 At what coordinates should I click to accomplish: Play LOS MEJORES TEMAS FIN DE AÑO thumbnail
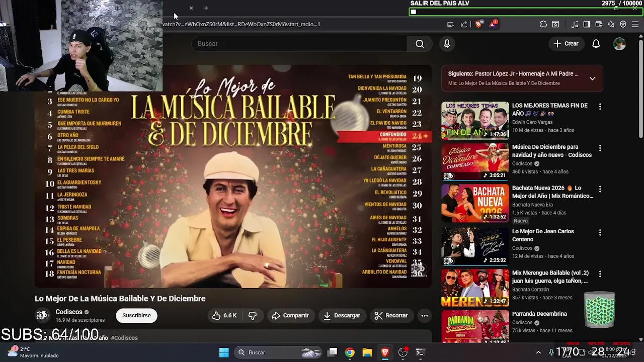click(x=475, y=120)
